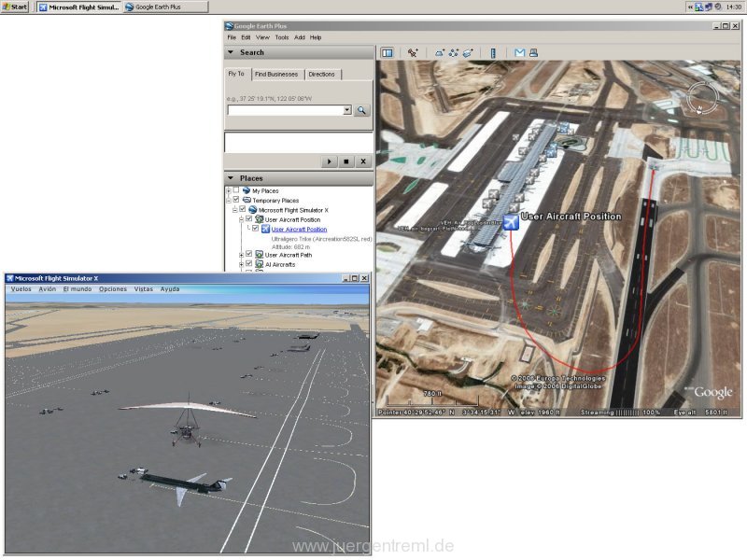
Task: Click the User Aircraft Path network link icon
Action: 260,255
